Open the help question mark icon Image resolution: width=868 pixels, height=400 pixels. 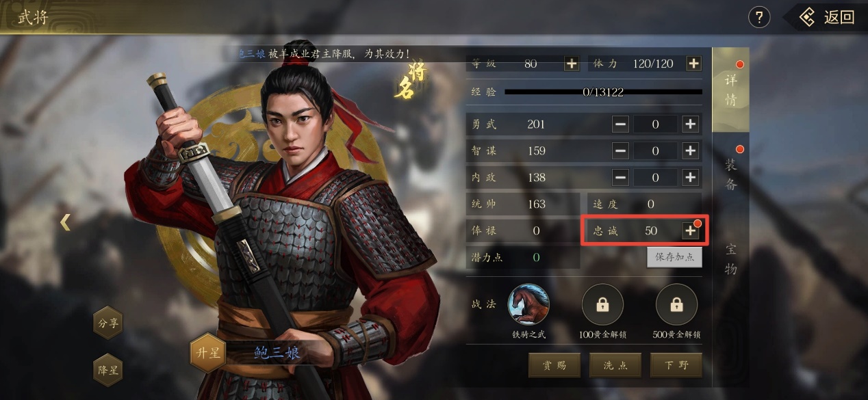759,17
